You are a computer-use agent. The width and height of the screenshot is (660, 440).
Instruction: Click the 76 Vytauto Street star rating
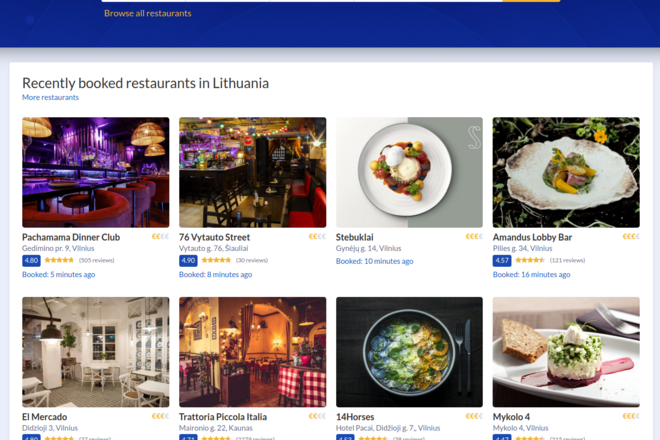click(216, 260)
